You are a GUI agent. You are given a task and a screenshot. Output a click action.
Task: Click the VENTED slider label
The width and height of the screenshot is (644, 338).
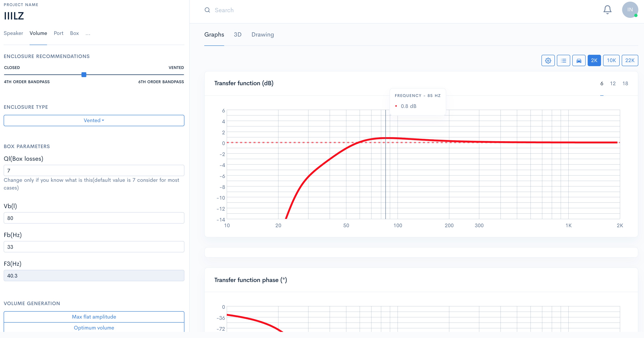click(x=176, y=68)
